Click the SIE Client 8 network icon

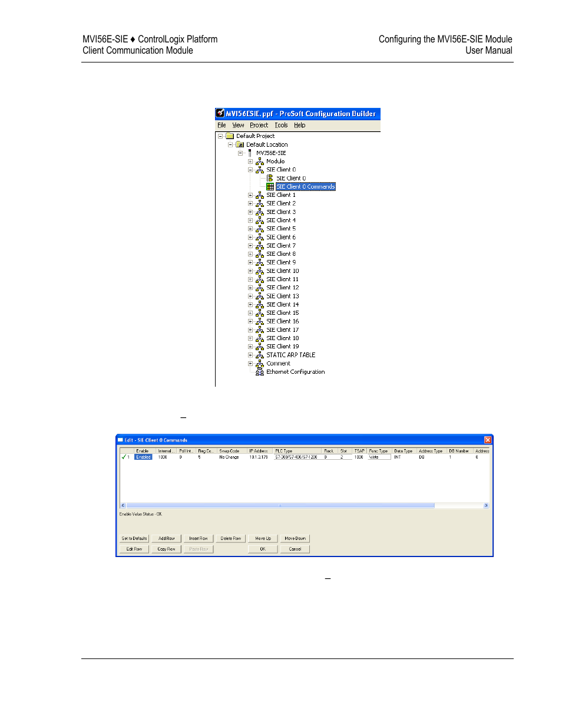260,254
